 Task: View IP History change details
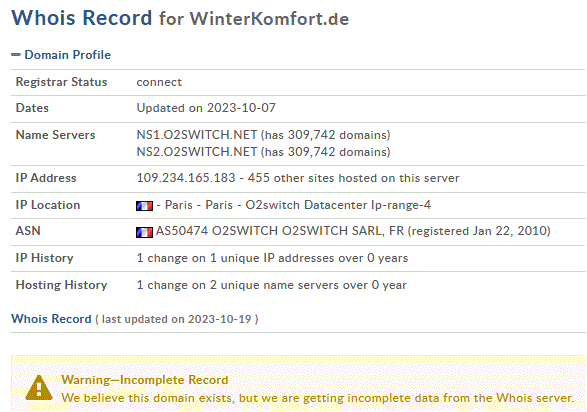coord(272,258)
